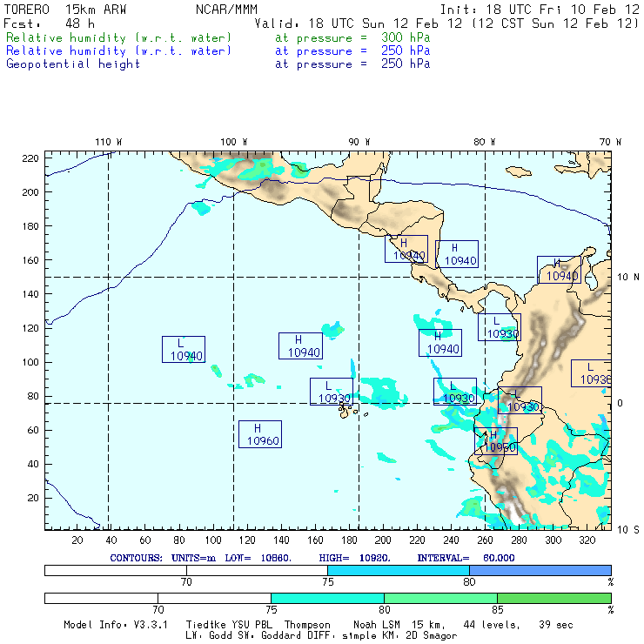Click the 'Model Info: V3.3.1' text

(116, 625)
